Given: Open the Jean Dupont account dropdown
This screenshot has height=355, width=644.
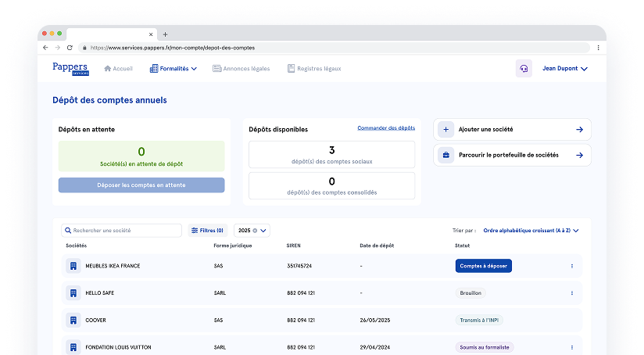Looking at the screenshot, I should coord(564,69).
